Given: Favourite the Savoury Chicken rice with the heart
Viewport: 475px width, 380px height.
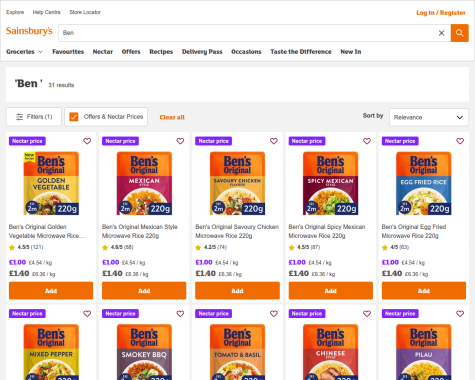Looking at the screenshot, I should [x=274, y=141].
